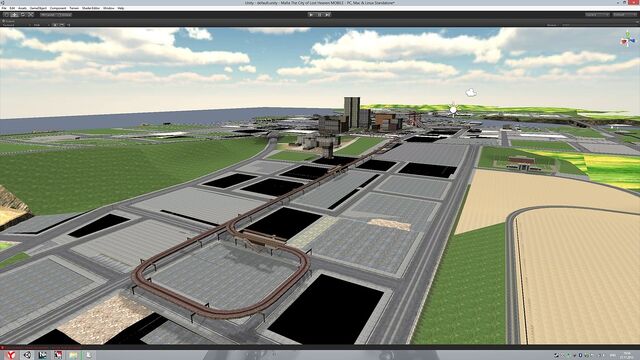The width and height of the screenshot is (640, 360).
Task: Click the Play button to start game
Action: click(311, 15)
